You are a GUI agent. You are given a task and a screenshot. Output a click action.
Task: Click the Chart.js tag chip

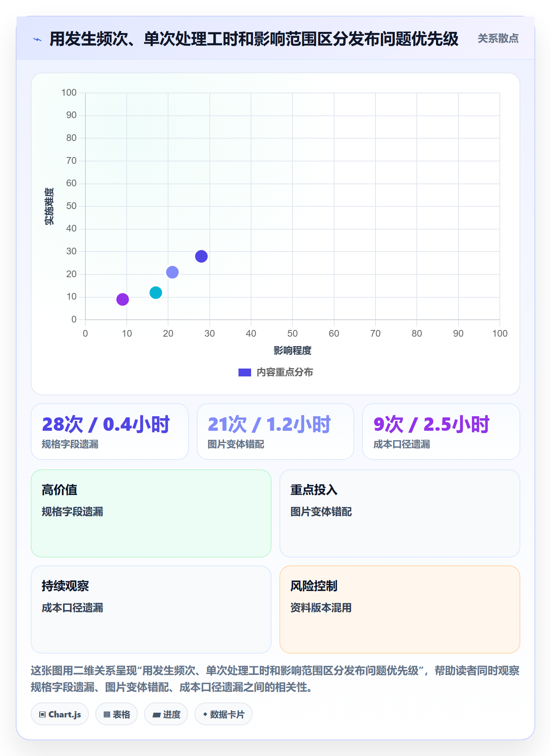[60, 714]
